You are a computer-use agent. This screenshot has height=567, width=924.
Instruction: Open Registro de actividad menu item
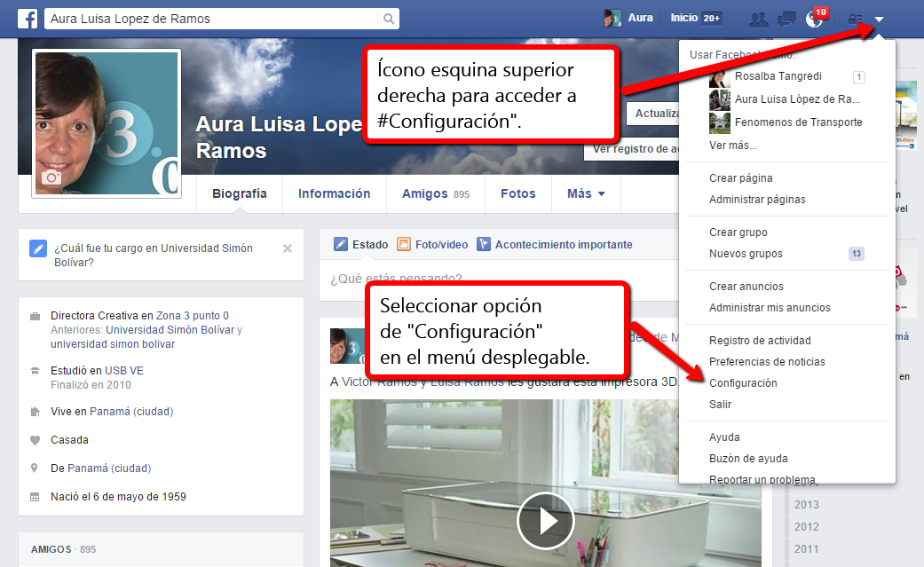(760, 341)
